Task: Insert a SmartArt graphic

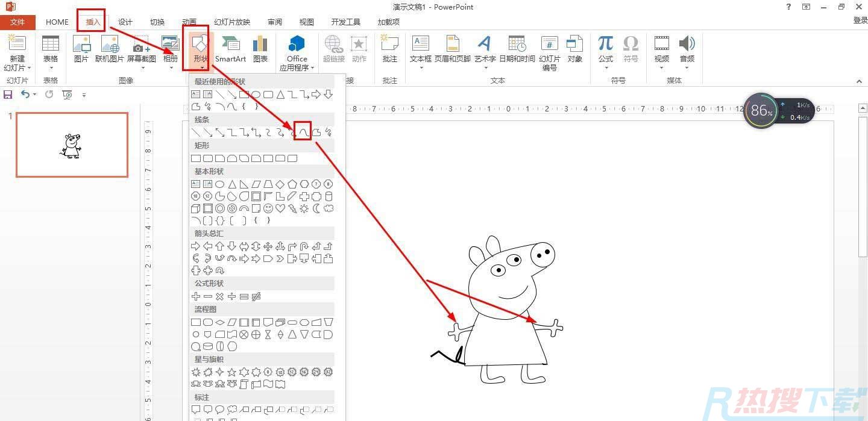Action: click(x=230, y=49)
